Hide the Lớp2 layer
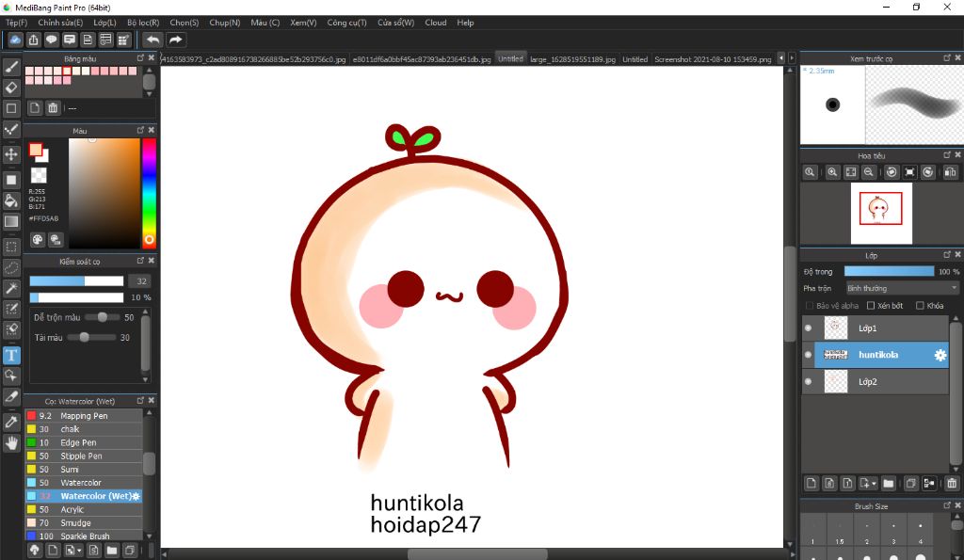The height and width of the screenshot is (560, 964). (808, 382)
